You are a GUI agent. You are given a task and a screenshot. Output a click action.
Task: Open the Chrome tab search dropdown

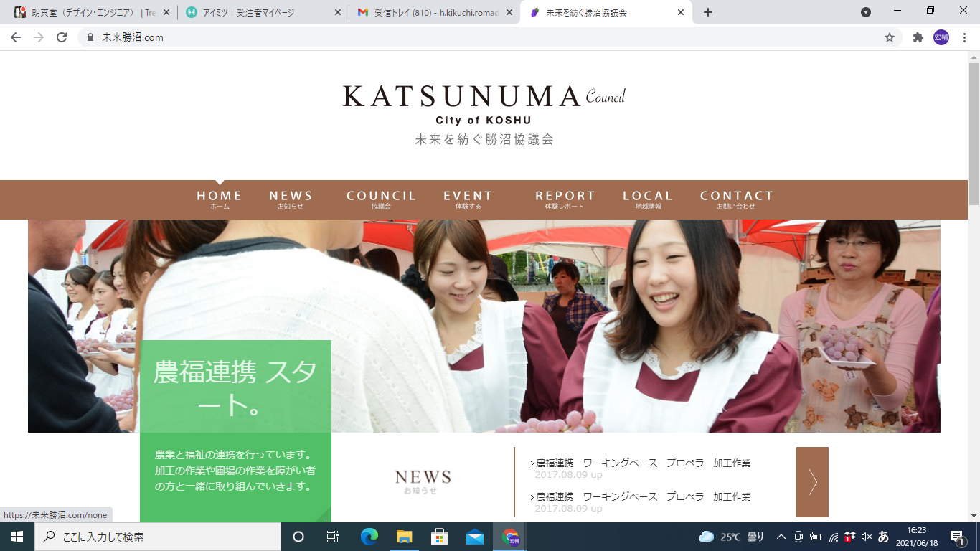click(x=866, y=12)
